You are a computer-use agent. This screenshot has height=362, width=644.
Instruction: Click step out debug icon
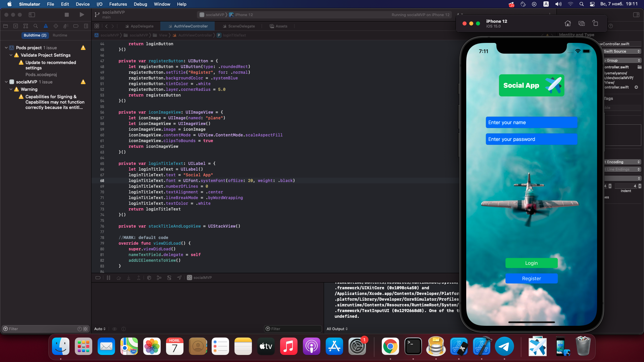[139, 278]
